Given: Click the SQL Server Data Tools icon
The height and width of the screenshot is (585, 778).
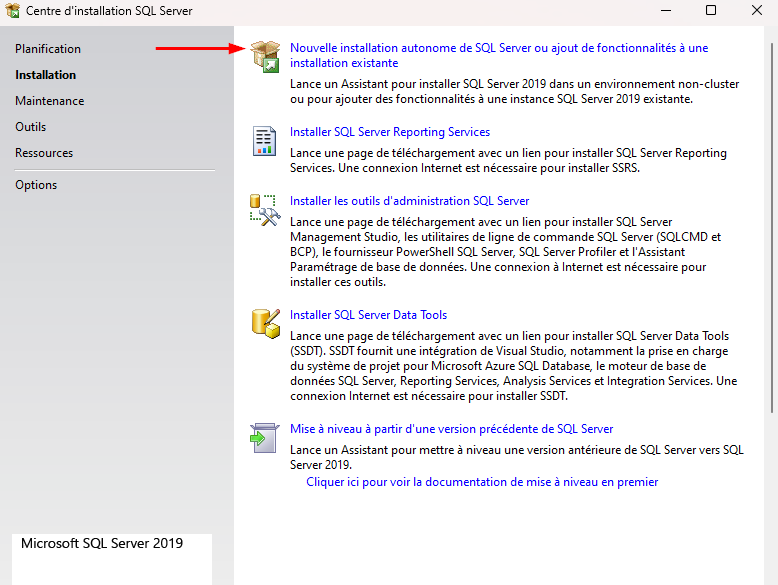Looking at the screenshot, I should (x=265, y=324).
